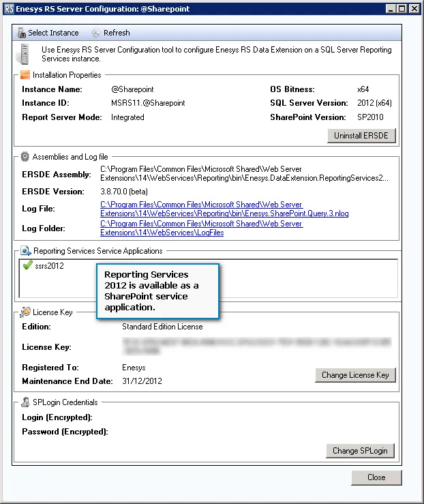Click the Password (Encrypted) label
424x504 pixels.
[65, 431]
